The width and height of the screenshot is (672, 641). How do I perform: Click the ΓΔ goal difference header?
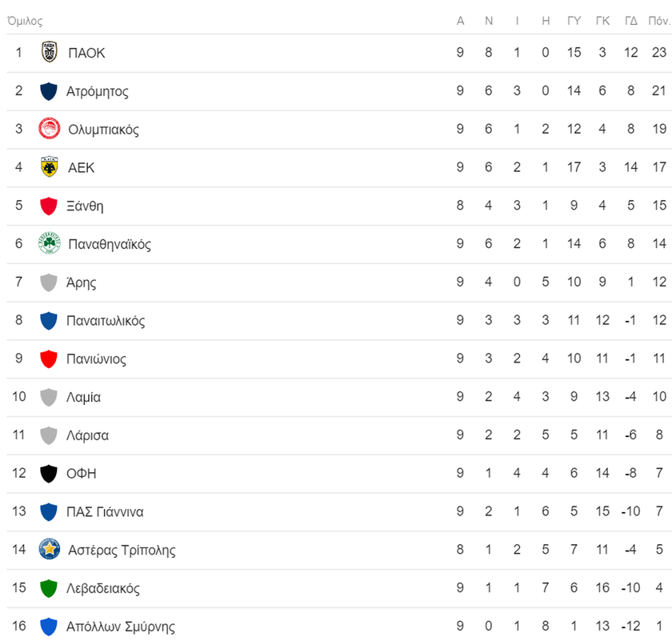(631, 21)
